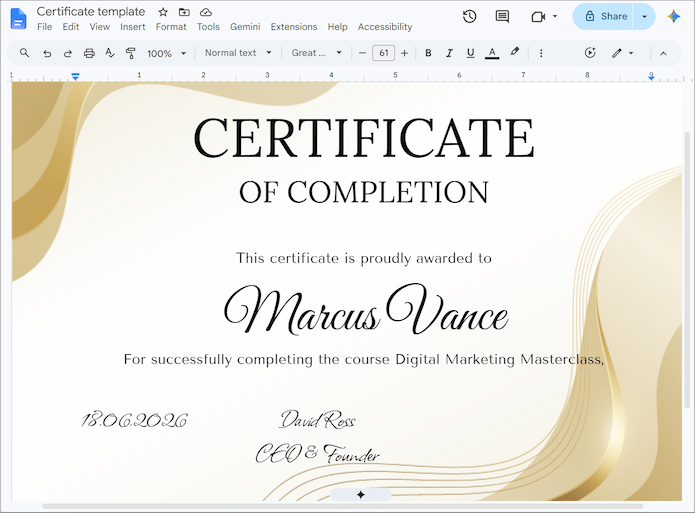695x513 pixels.
Task: Click the OF COMPLETION subtitle
Action: [x=364, y=192]
